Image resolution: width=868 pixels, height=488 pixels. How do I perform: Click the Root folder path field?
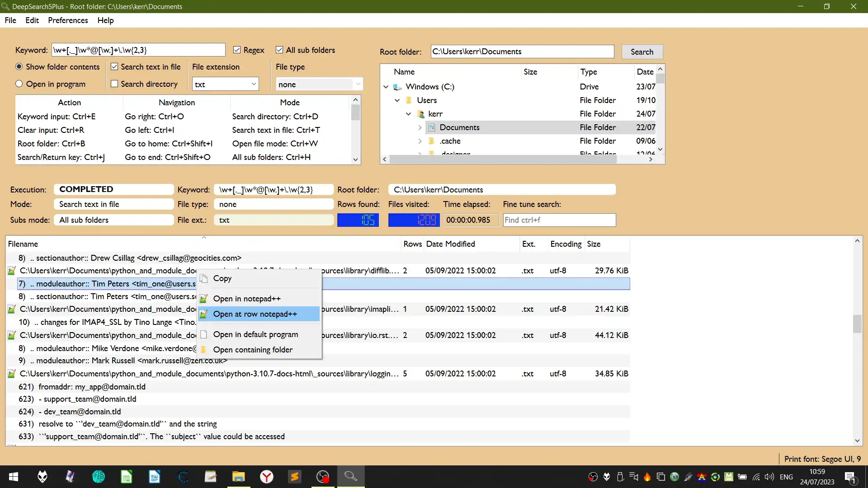[522, 52]
